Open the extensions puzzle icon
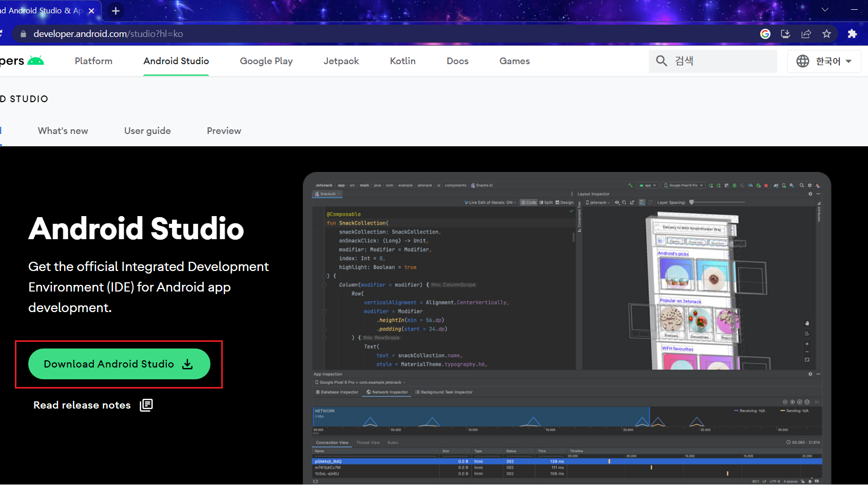This screenshot has width=868, height=503. click(852, 34)
